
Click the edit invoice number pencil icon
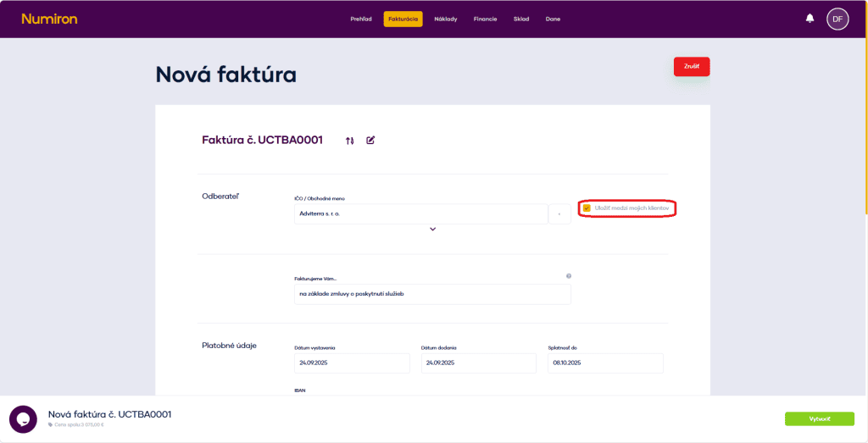[x=370, y=141]
